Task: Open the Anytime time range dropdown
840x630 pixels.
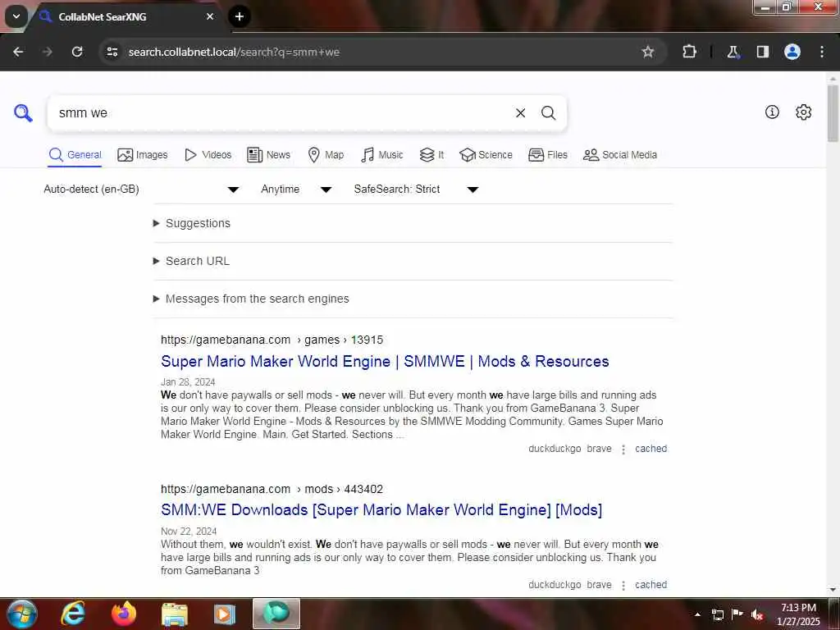Action: tap(295, 189)
